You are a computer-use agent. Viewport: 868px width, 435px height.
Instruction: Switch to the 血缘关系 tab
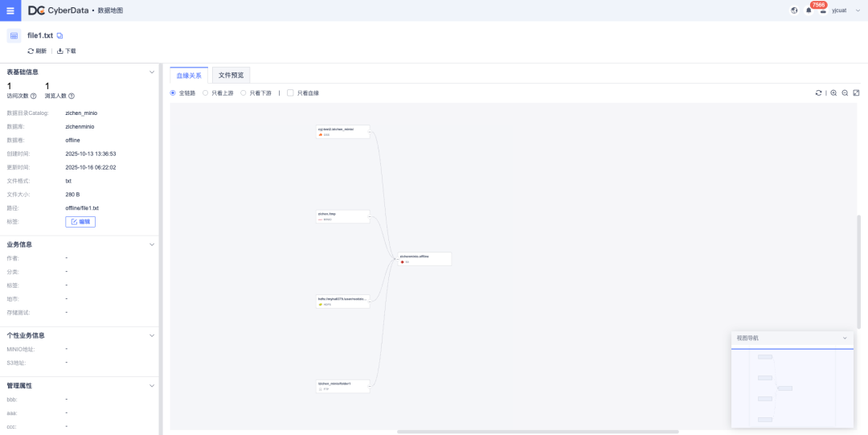[x=189, y=75]
